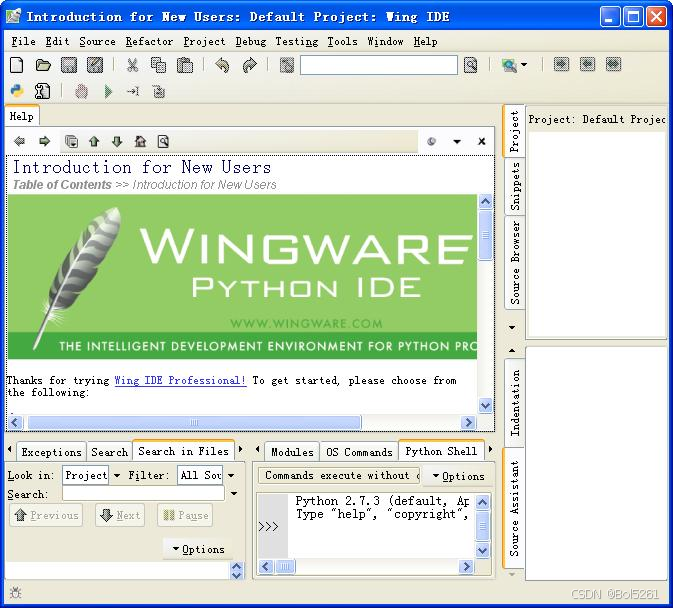
Task: Start debugging with the green play icon
Action: (x=108, y=91)
